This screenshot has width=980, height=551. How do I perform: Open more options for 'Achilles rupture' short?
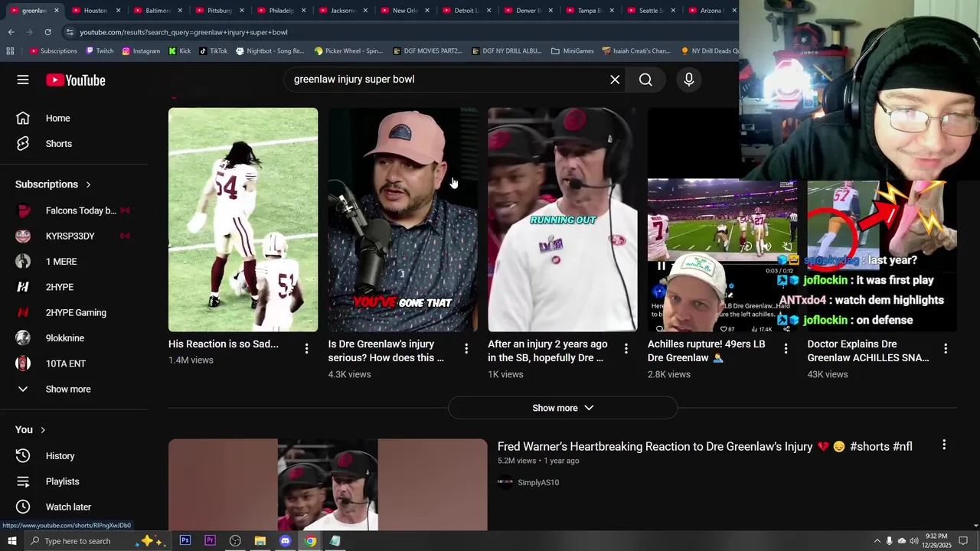coord(786,348)
